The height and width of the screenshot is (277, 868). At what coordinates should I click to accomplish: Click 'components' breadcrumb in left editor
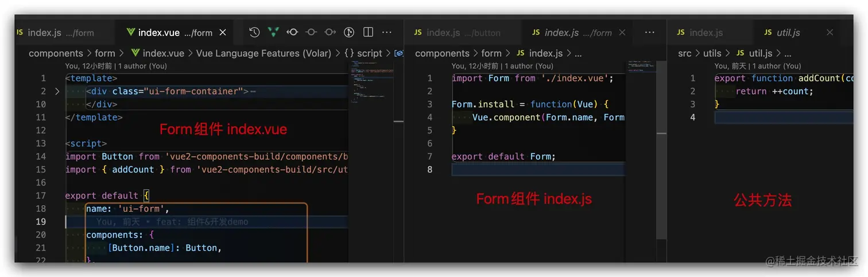point(56,53)
